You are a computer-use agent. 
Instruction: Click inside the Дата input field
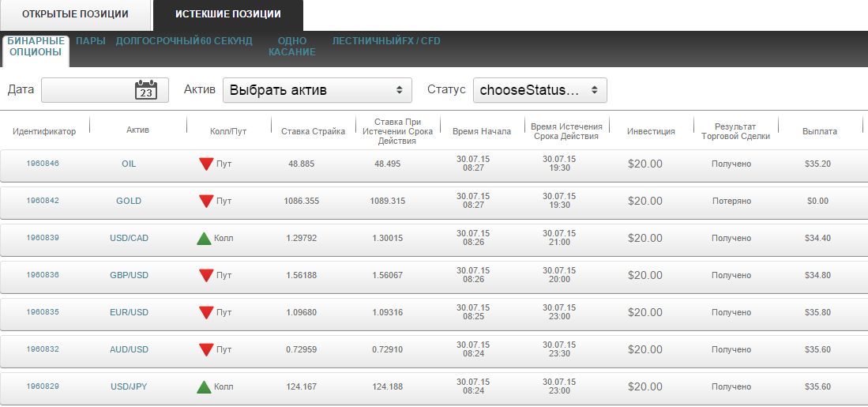tap(85, 90)
